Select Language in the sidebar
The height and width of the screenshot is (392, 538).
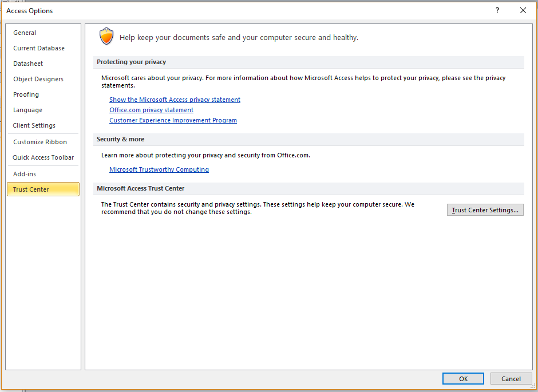pos(28,110)
